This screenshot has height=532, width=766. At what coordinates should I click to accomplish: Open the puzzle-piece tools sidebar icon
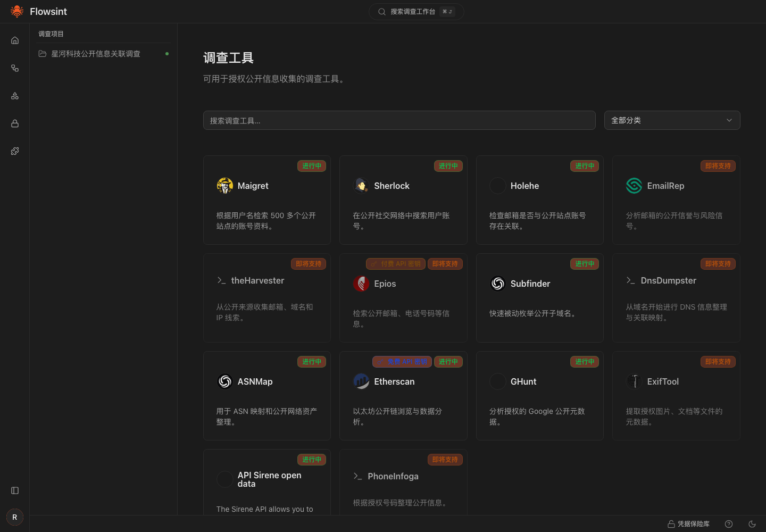[x=15, y=151]
